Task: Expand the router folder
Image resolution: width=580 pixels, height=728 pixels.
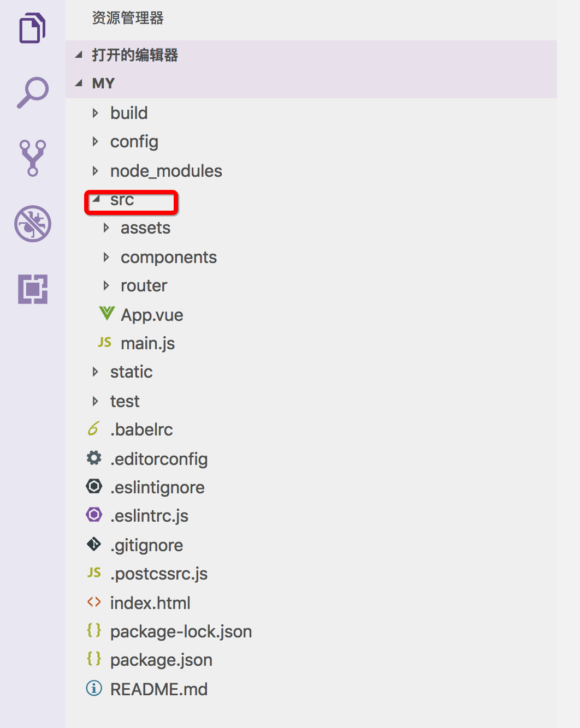Action: (x=106, y=285)
